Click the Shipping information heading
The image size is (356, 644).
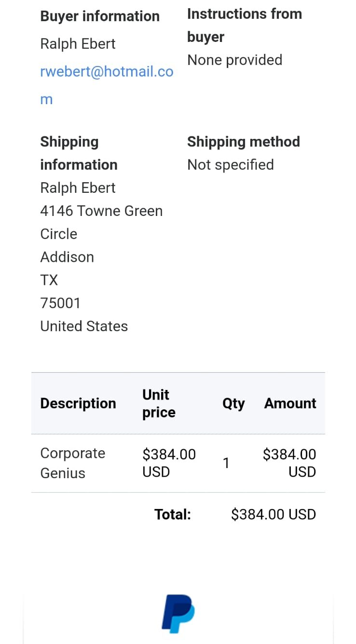(79, 153)
